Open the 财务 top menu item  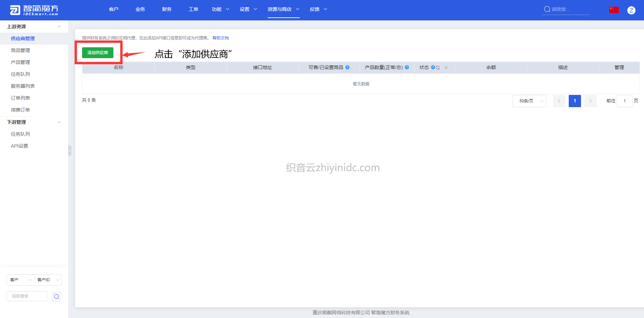pyautogui.click(x=167, y=9)
